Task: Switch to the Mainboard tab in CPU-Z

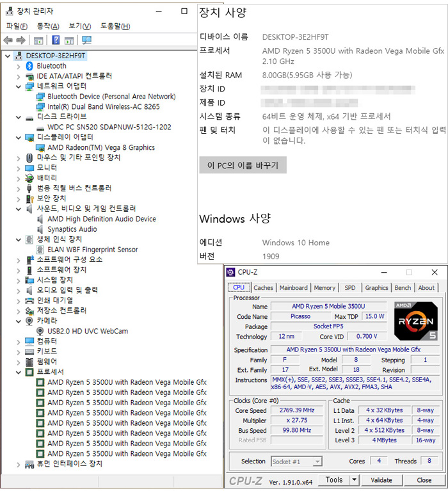Action: (293, 288)
